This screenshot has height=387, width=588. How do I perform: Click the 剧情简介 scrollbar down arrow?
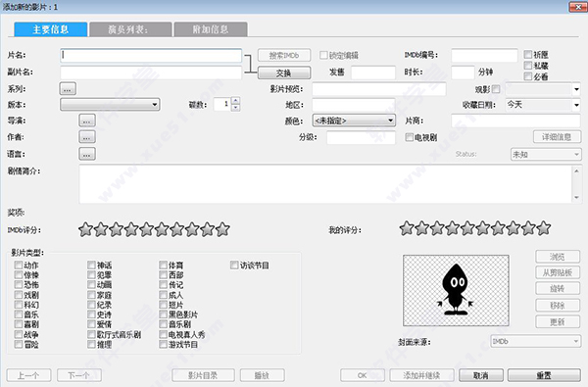click(x=576, y=197)
